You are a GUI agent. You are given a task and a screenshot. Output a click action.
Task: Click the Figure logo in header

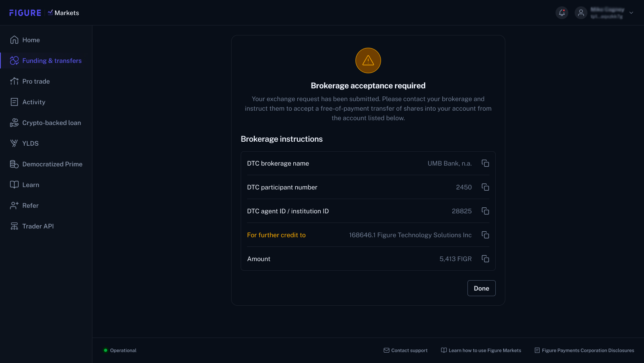(x=25, y=13)
